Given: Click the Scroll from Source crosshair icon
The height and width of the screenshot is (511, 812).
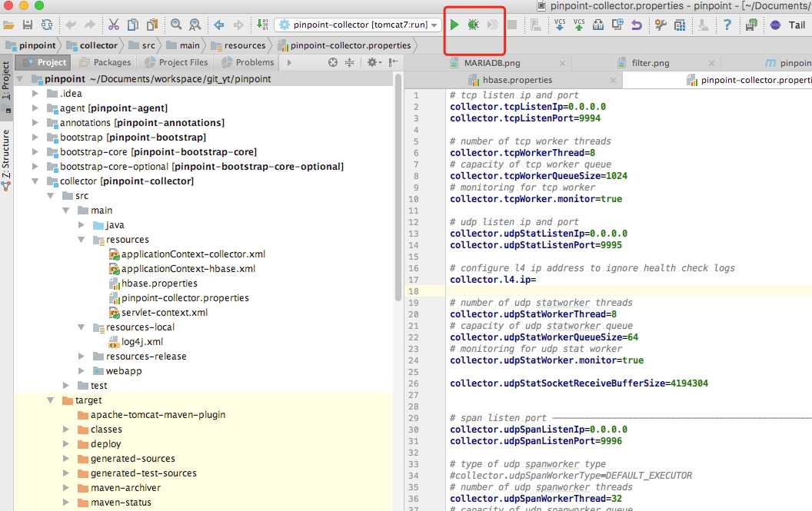Looking at the screenshot, I should pos(332,63).
